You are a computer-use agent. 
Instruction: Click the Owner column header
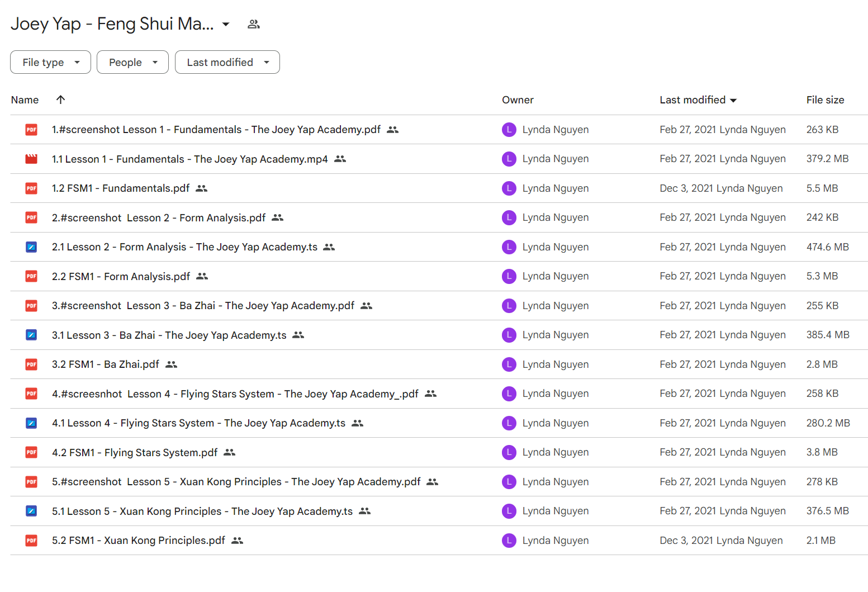coord(518,100)
